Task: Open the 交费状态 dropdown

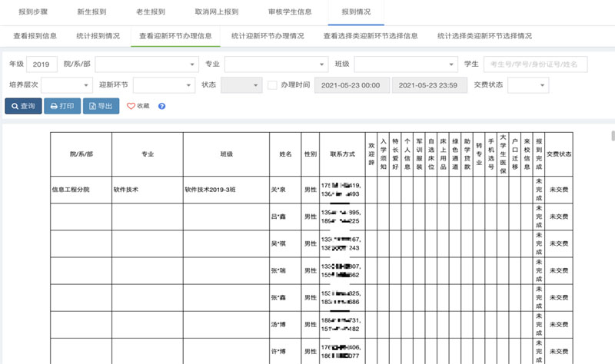Action: [528, 84]
